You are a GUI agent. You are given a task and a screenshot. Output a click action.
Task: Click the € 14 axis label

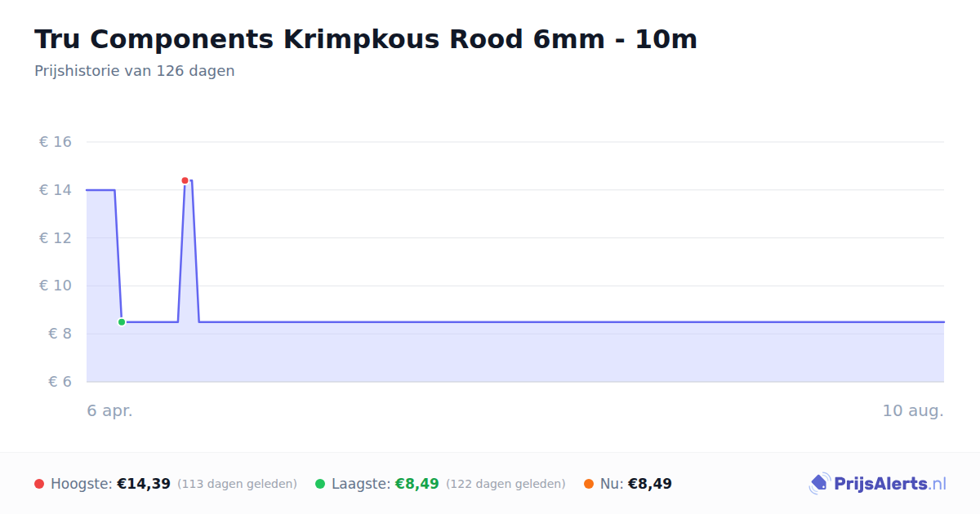pyautogui.click(x=56, y=190)
